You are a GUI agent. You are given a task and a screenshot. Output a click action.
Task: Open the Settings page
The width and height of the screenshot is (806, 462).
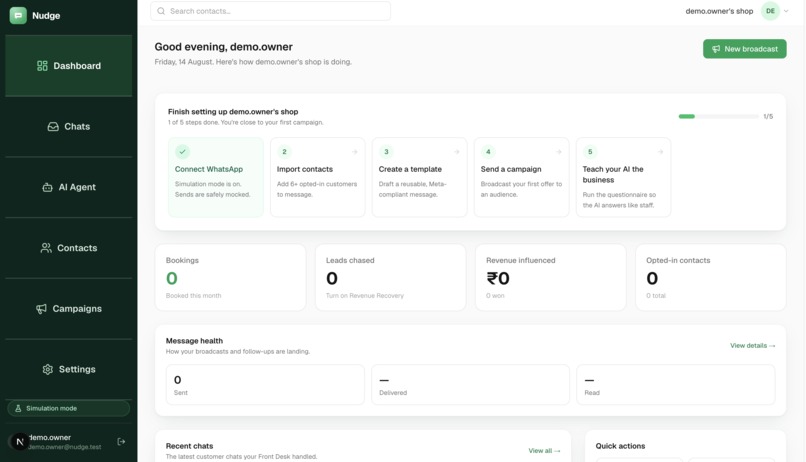68,369
